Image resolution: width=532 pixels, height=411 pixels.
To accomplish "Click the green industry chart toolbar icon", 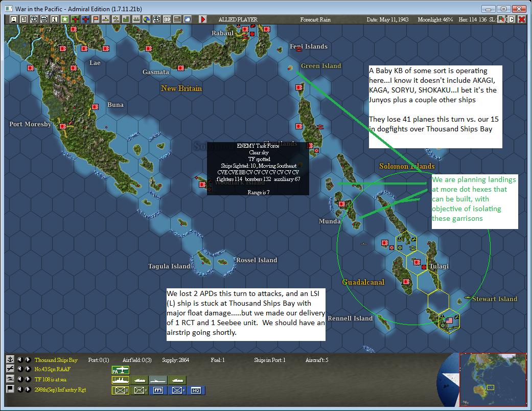I will tap(126, 19).
